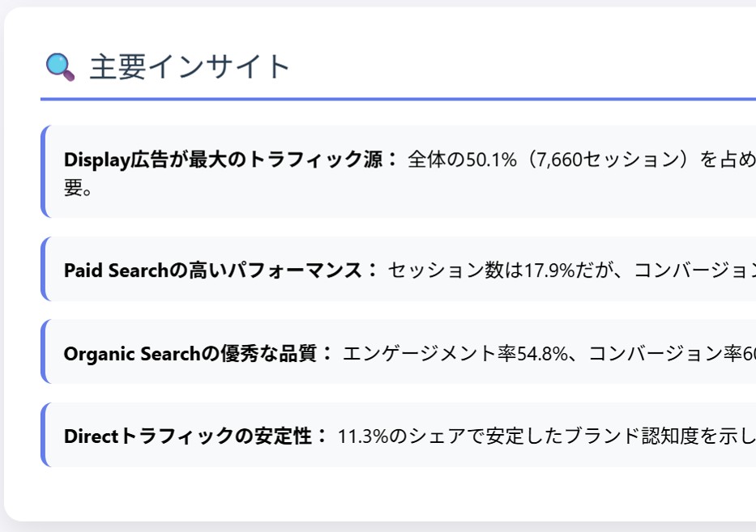This screenshot has width=756, height=532.
Task: Click the blue accent bar of the Display広告 card
Action: [44, 171]
